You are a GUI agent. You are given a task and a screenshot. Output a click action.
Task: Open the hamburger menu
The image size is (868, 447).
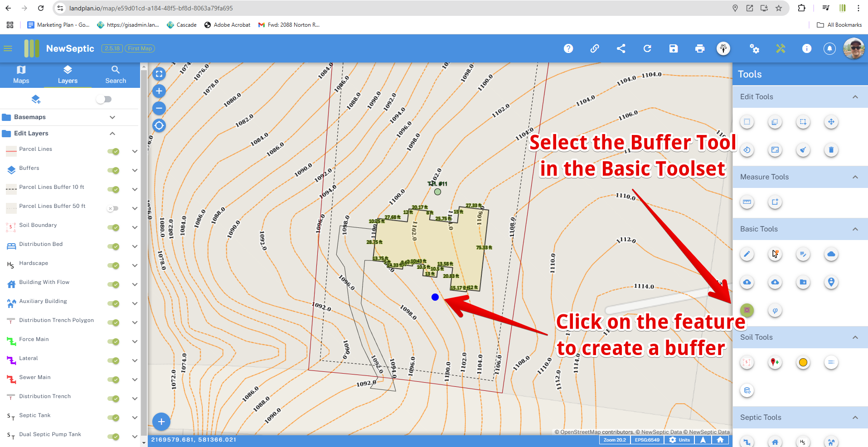8,48
